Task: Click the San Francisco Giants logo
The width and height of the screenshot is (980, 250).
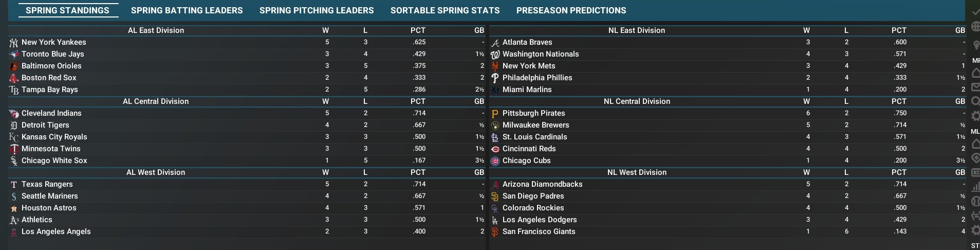Action: tap(495, 232)
